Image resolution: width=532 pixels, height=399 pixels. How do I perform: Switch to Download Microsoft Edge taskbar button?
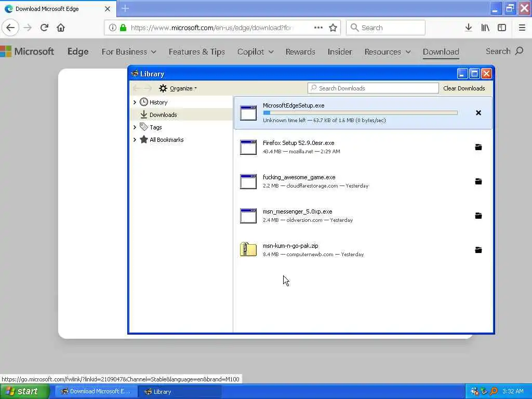click(x=96, y=391)
